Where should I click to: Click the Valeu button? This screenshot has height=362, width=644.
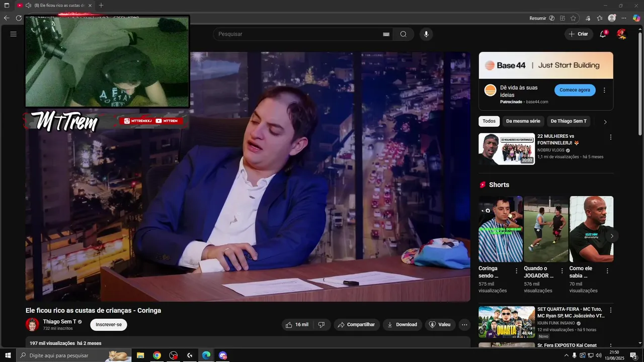click(x=440, y=325)
